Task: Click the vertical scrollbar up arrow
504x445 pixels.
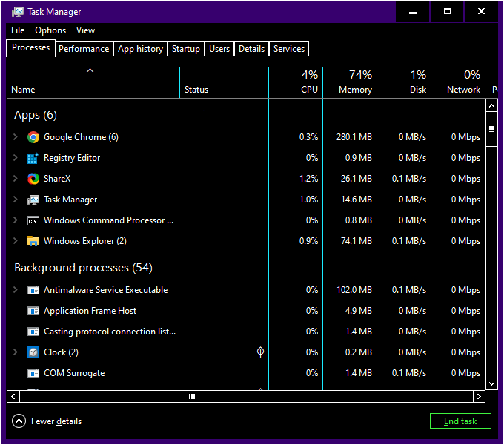Action: (492, 105)
